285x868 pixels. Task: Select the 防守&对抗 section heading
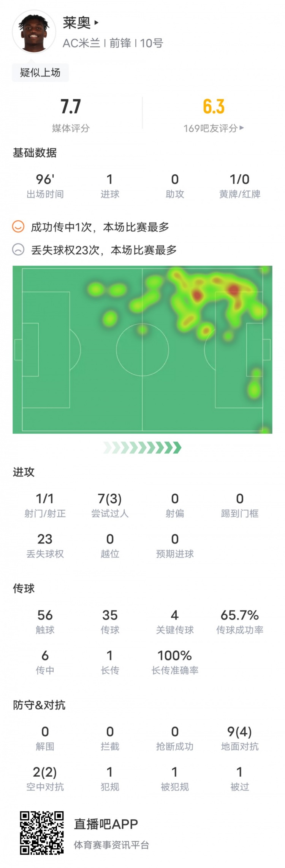[x=39, y=705]
